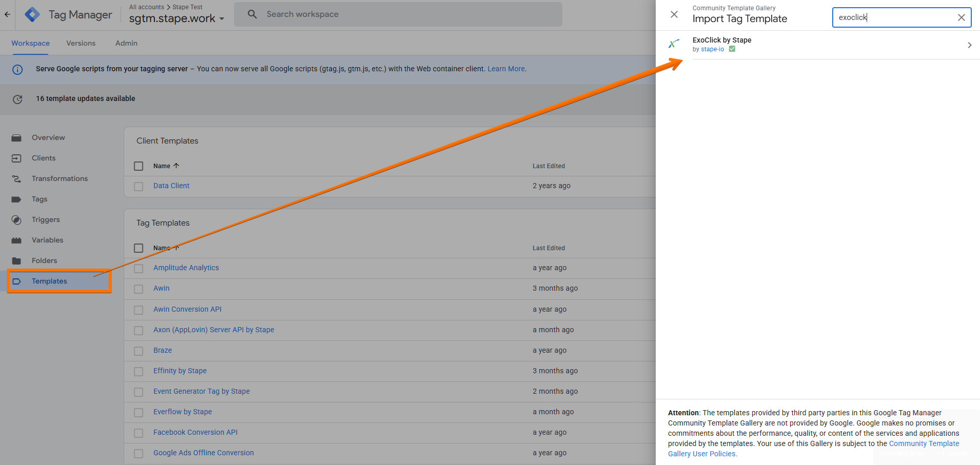Image resolution: width=980 pixels, height=465 pixels.
Task: Click the Tag Manager logo
Action: pyautogui.click(x=32, y=14)
